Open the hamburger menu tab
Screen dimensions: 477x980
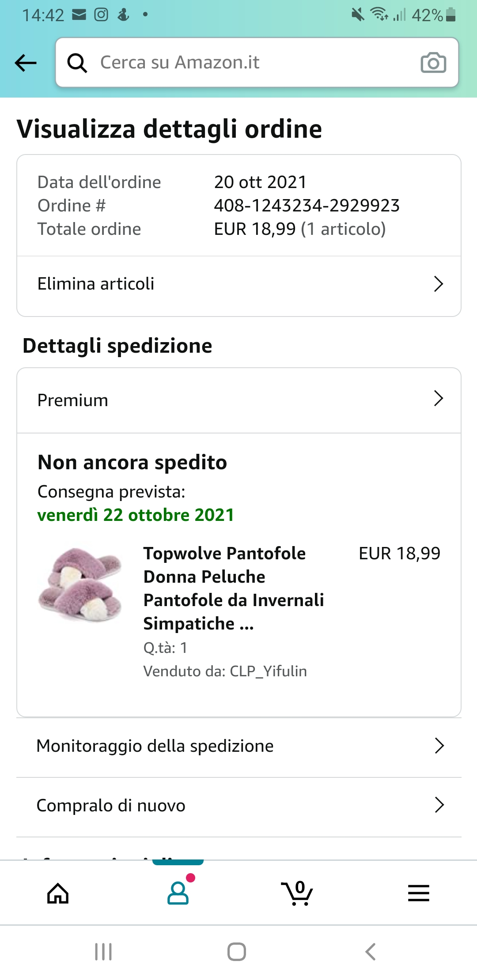pyautogui.click(x=418, y=893)
